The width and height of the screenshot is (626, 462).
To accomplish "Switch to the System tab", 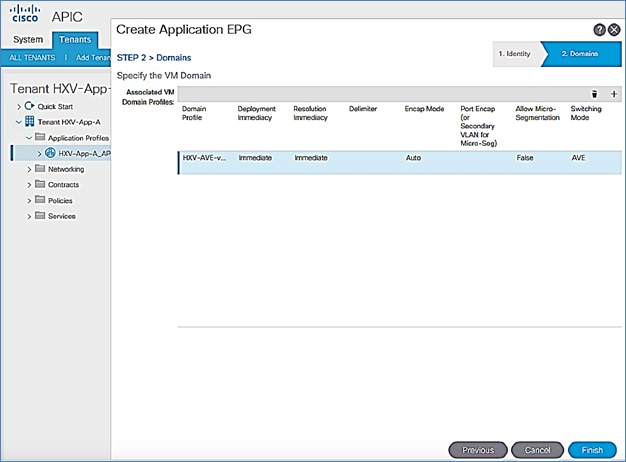I will 28,40.
